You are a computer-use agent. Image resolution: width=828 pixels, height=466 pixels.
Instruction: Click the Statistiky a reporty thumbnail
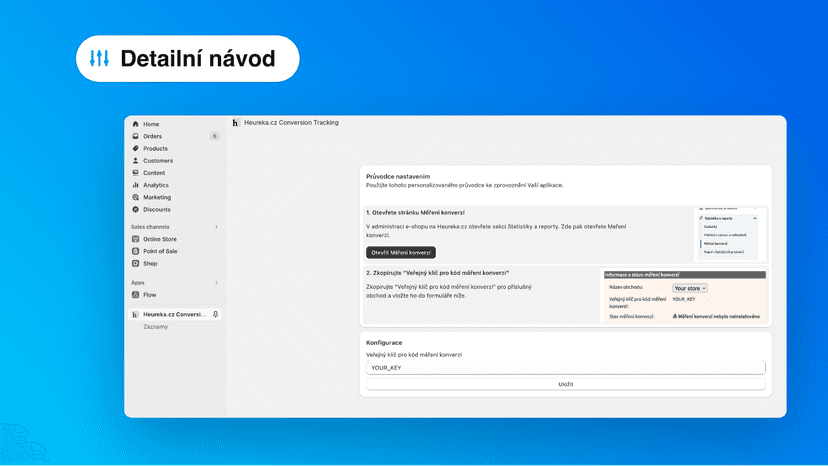730,235
